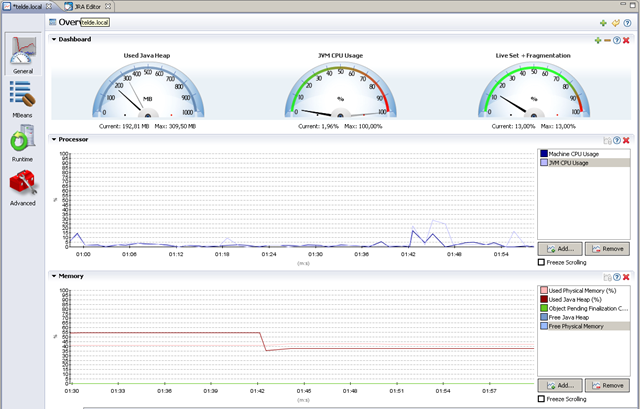The image size is (640, 409).
Task: Collapse the Memory section
Action: click(54, 275)
